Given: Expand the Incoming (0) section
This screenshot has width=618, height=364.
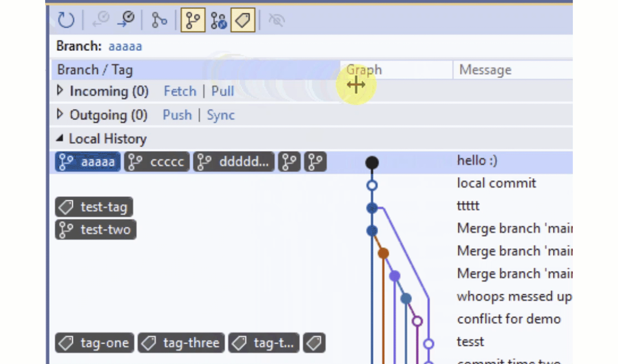Looking at the screenshot, I should pos(60,91).
